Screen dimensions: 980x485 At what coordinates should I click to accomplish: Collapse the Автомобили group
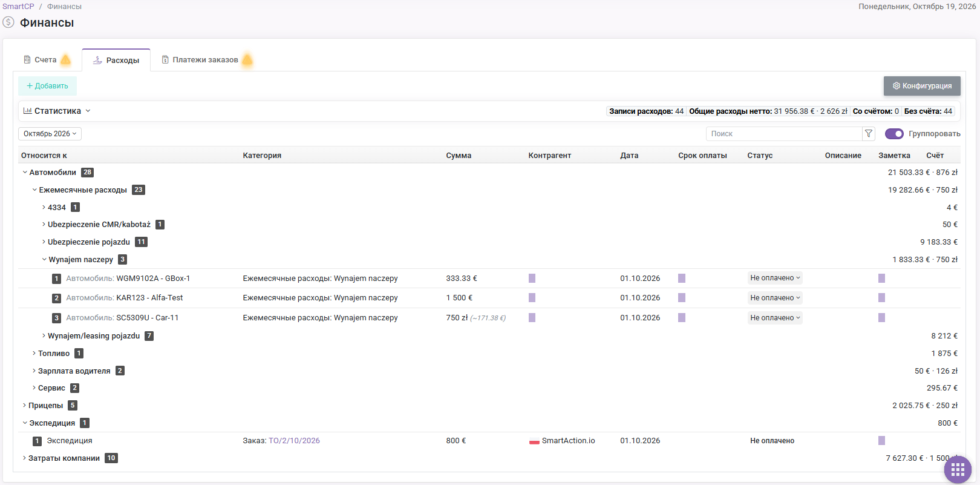(25, 173)
